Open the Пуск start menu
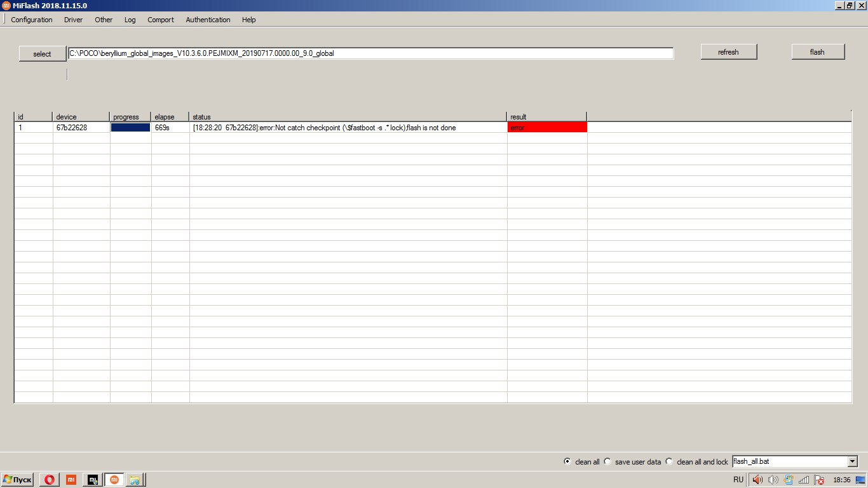Screen dimensions: 868x488 coord(18,480)
